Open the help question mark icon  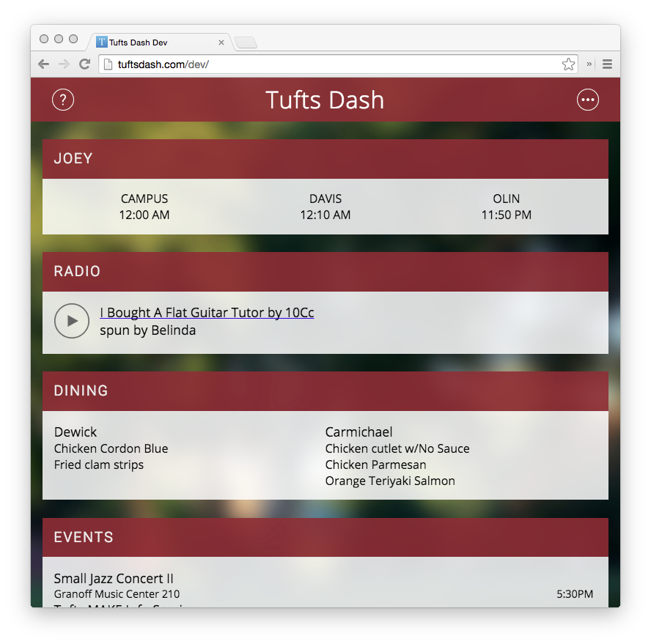pyautogui.click(x=63, y=100)
